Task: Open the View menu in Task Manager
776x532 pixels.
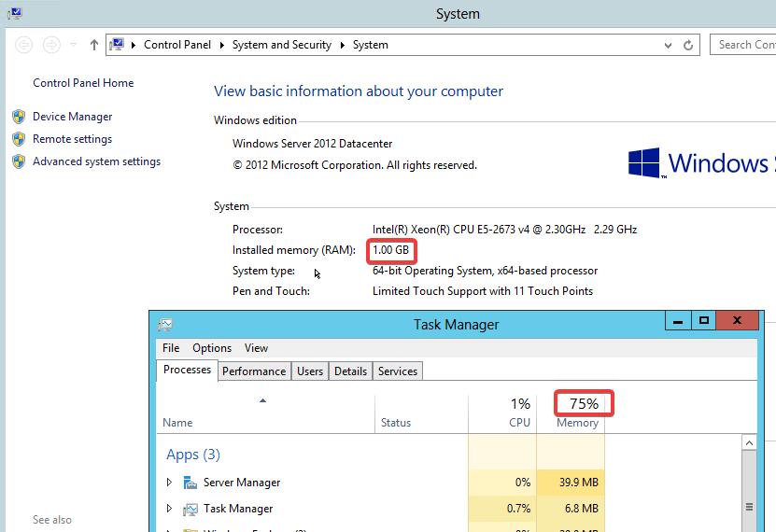Action: click(x=256, y=348)
